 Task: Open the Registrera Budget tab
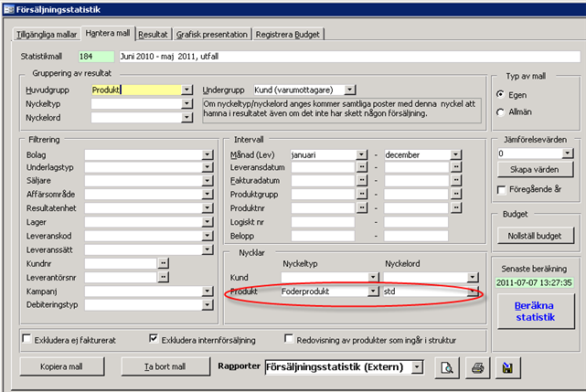[x=289, y=34]
